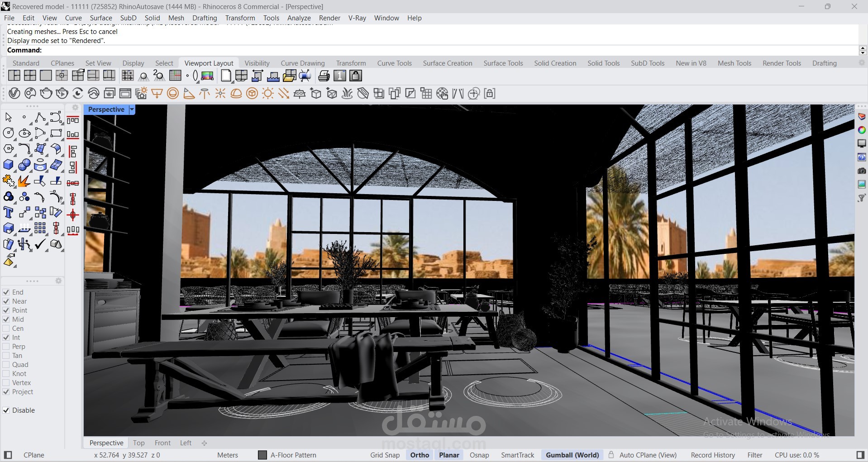The height and width of the screenshot is (462, 868).
Task: Select the Ellipse tool
Action: click(24, 133)
